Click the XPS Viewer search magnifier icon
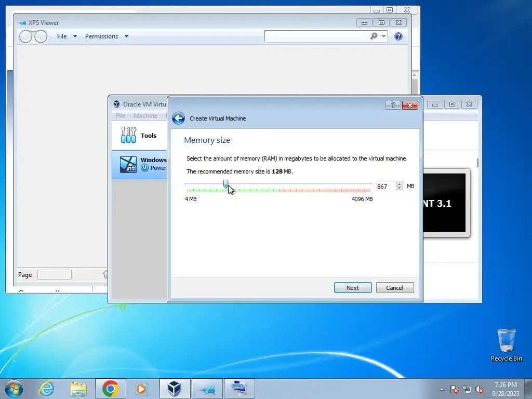This screenshot has height=399, width=532. (374, 36)
